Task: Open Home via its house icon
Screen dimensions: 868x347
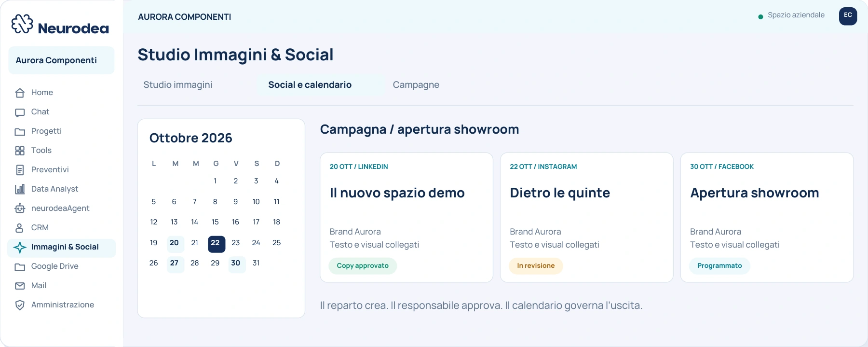Action: click(20, 93)
